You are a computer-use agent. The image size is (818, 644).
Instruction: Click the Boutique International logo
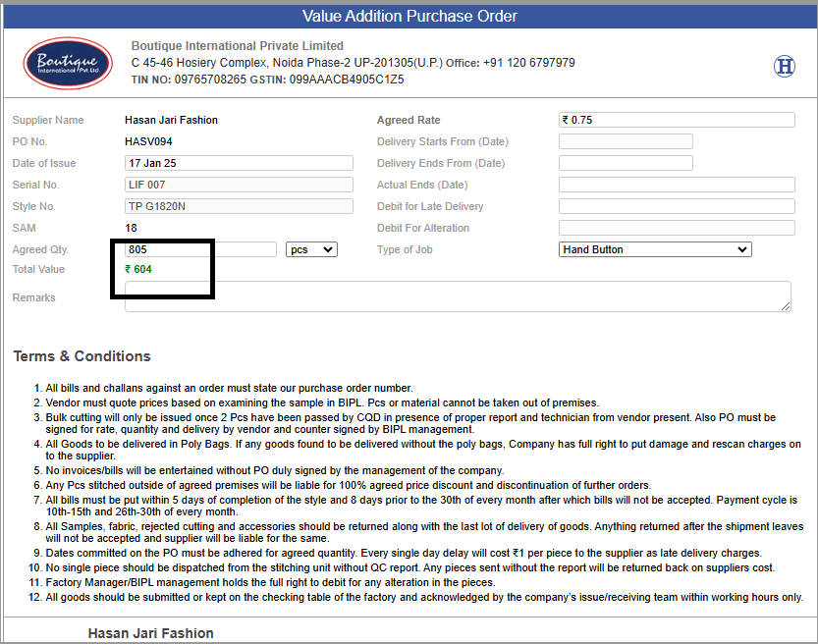(68, 63)
